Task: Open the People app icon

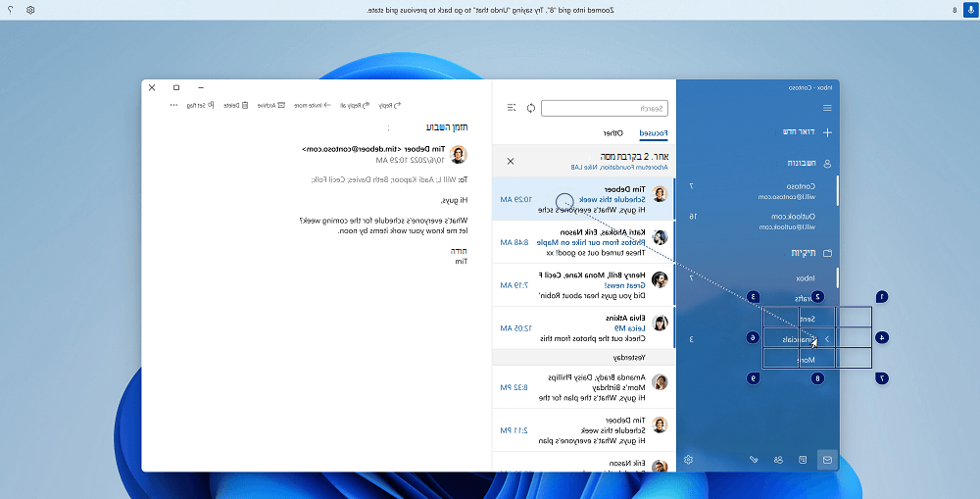Action: 778,460
